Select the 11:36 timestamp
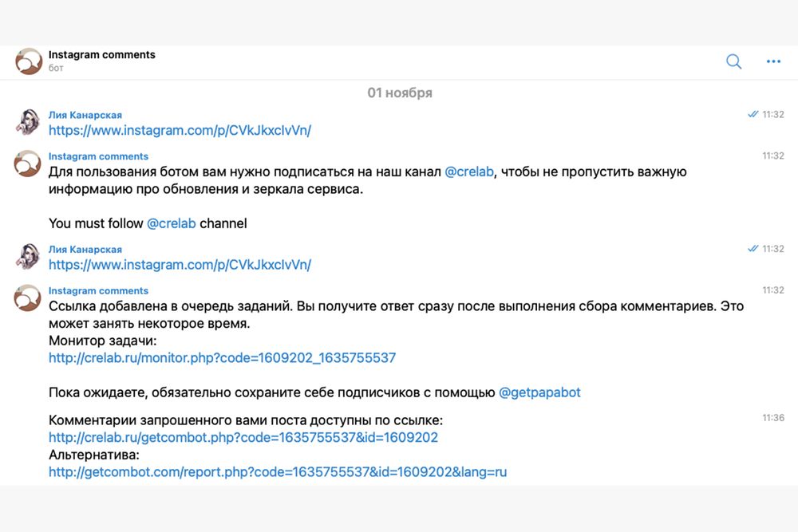The image size is (798, 532). pos(773,418)
